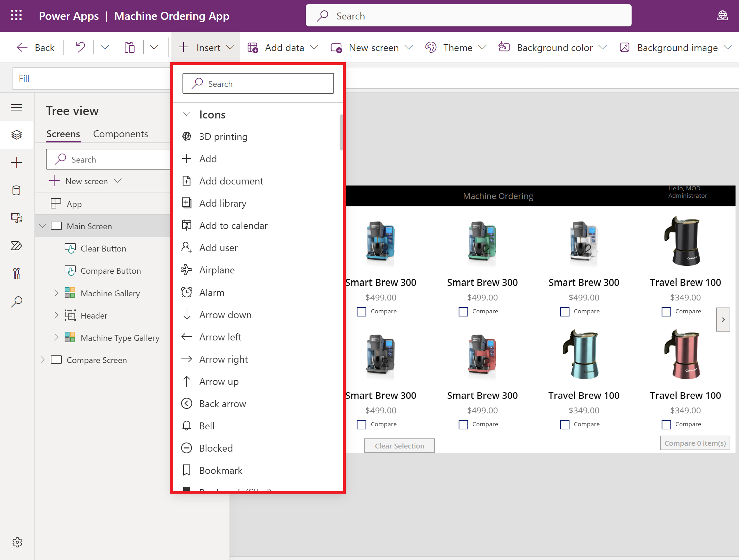Open the Background image picker
Screen dimensions: 739x560
[x=676, y=48]
